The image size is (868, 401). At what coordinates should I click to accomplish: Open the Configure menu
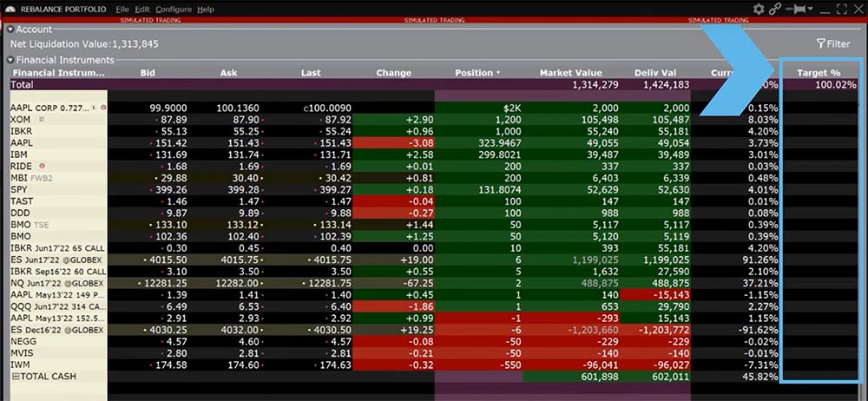[x=173, y=9]
